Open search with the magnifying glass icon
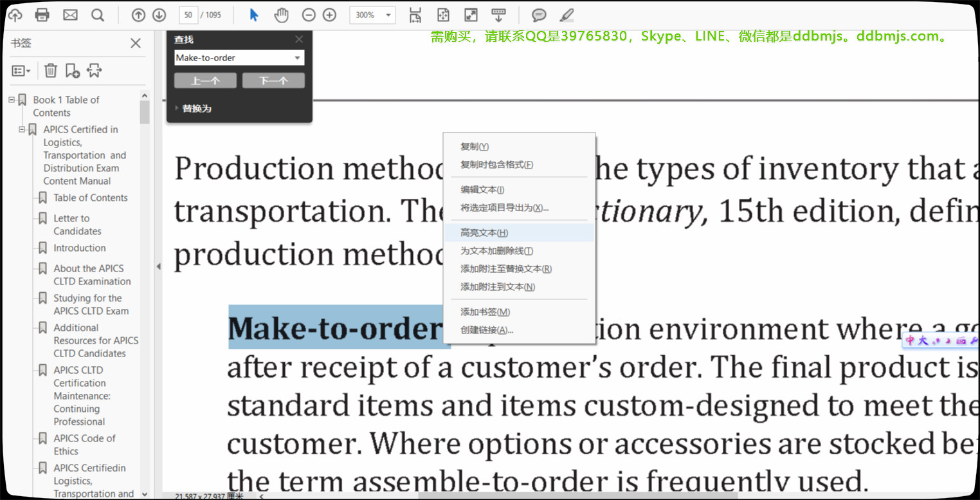 pos(98,15)
